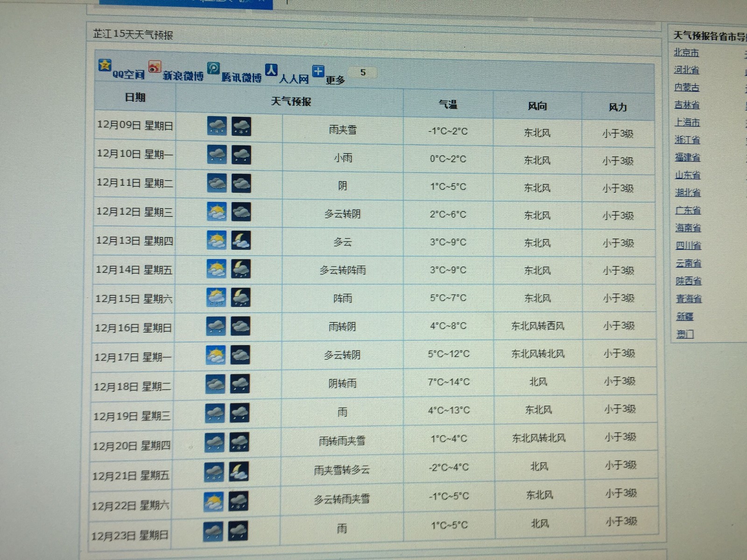The width and height of the screenshot is (747, 560).
Task: Share to 腾讯微博 via its icon
Action: 213,68
